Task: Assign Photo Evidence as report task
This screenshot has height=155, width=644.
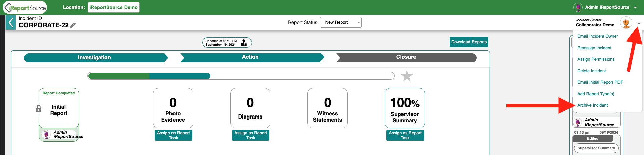Action: [x=174, y=135]
